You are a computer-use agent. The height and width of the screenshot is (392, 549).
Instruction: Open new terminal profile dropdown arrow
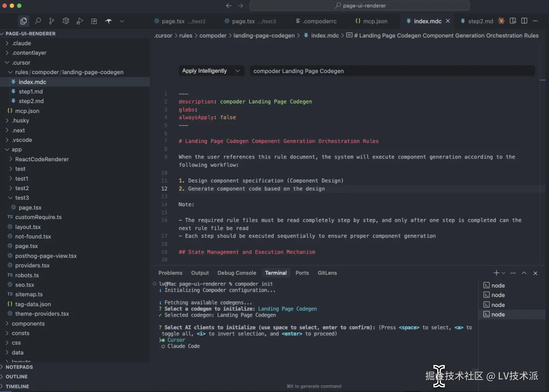(x=503, y=273)
